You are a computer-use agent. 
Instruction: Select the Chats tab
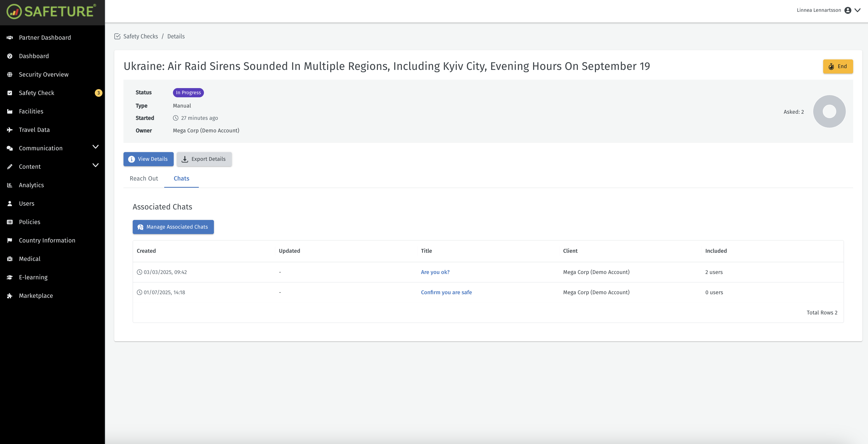point(181,178)
